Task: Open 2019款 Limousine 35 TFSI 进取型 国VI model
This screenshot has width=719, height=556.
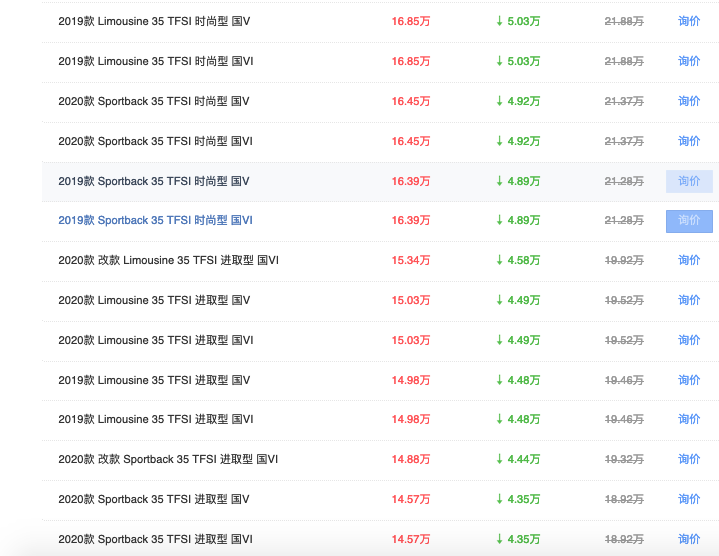Action: [x=156, y=419]
